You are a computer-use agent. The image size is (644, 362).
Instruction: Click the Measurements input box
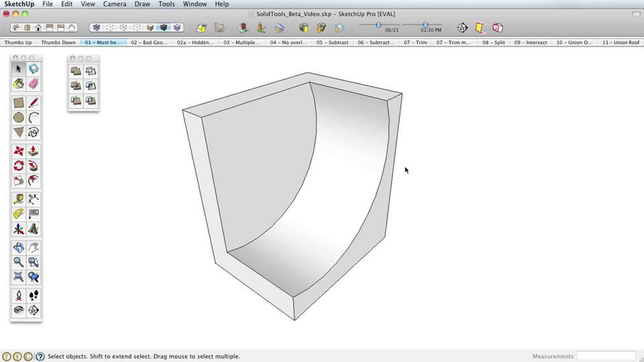click(x=606, y=356)
